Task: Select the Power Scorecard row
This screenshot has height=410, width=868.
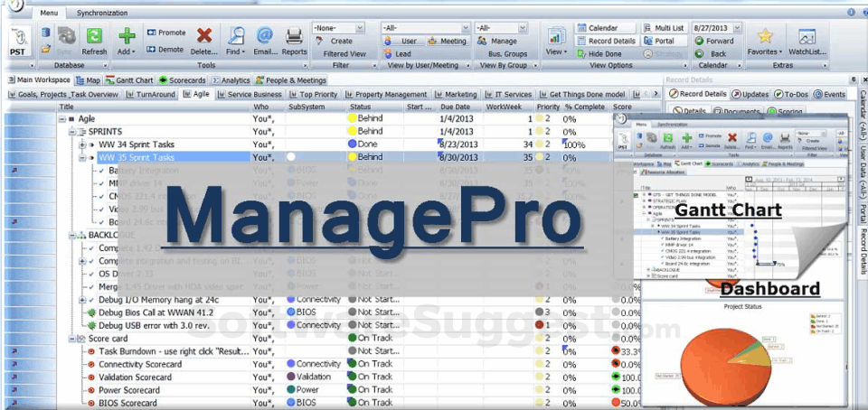Action: click(x=129, y=390)
